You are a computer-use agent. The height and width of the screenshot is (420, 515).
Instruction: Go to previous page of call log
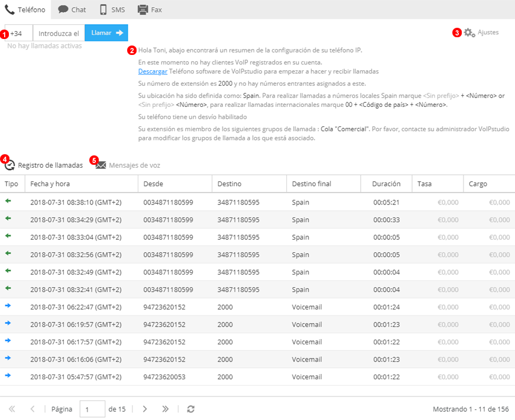[32, 409]
